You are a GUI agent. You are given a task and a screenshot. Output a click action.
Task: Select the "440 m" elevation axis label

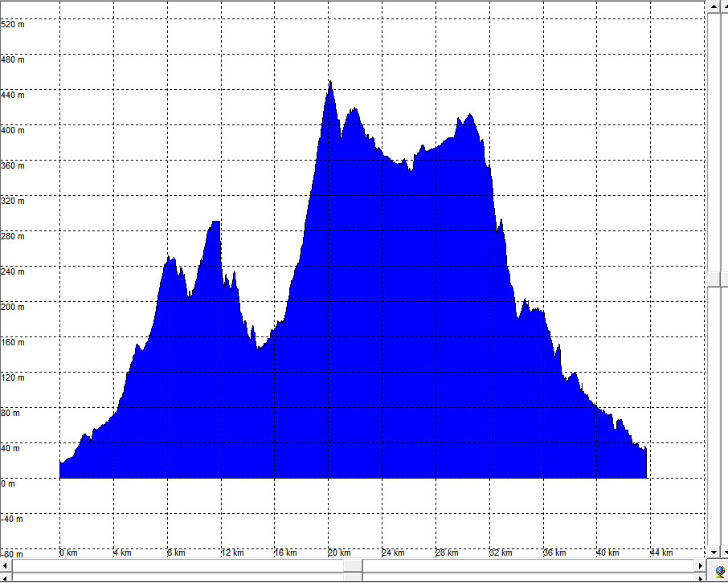pyautogui.click(x=13, y=95)
